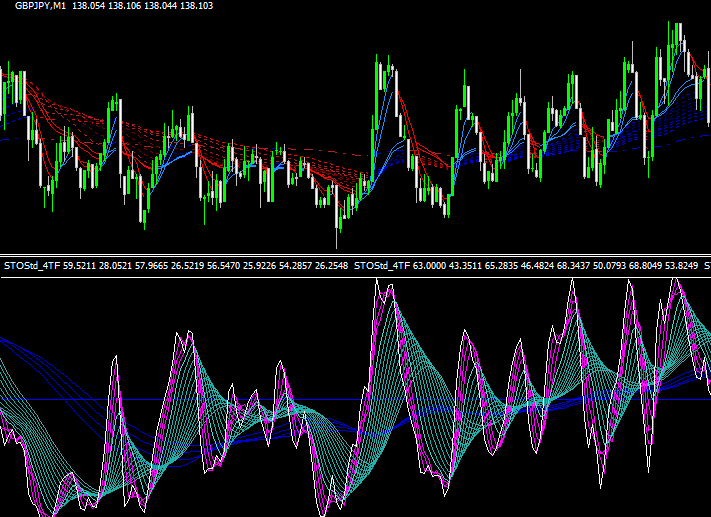Grab the divider between chart and indicator window
The width and height of the screenshot is (711, 517).
coord(355,255)
